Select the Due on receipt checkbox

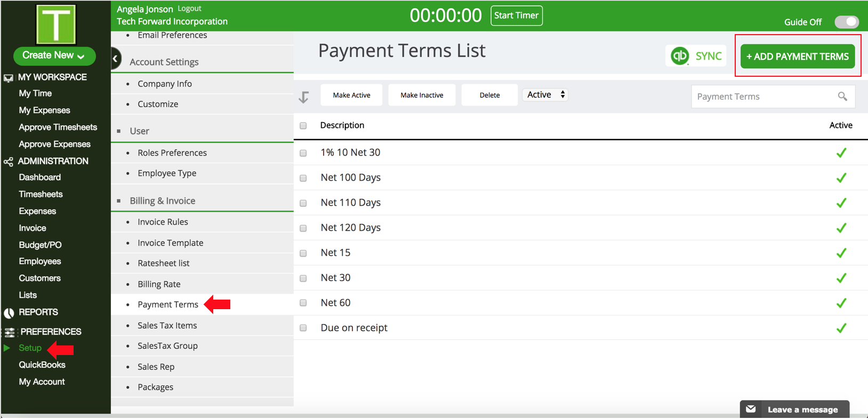pyautogui.click(x=303, y=328)
